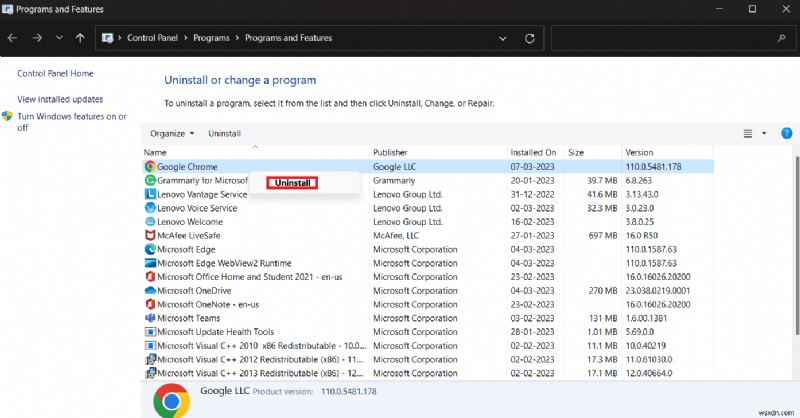800x418 pixels.
Task: Select Microsoft OneDrive program name
Action: pos(194,290)
